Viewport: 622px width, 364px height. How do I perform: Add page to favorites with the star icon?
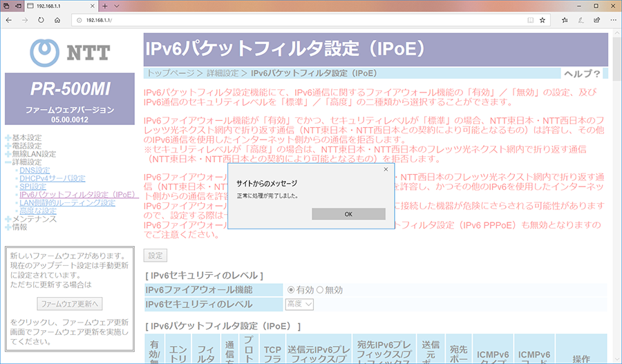click(543, 20)
